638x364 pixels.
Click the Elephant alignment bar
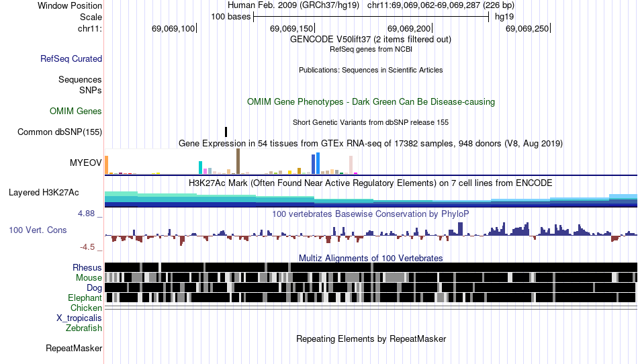click(371, 298)
